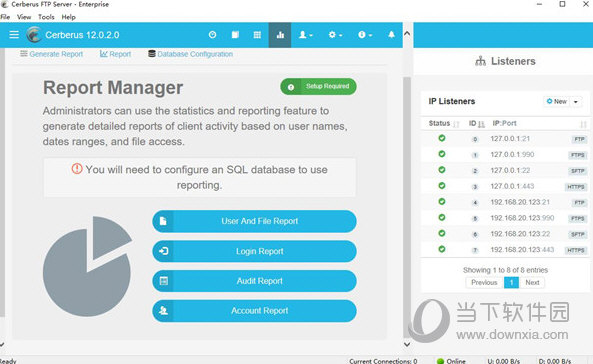Open the Help menu
This screenshot has width=593, height=364.
[x=68, y=17]
